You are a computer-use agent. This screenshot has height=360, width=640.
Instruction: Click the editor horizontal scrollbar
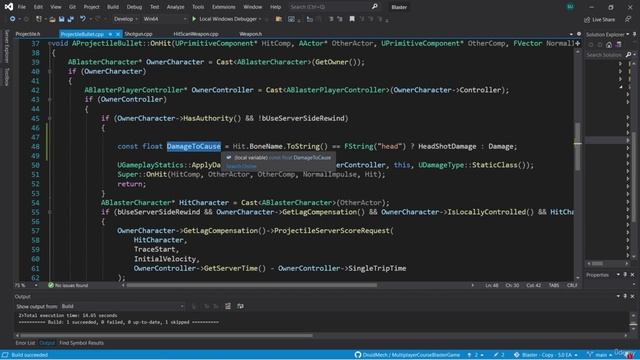(x=252, y=285)
